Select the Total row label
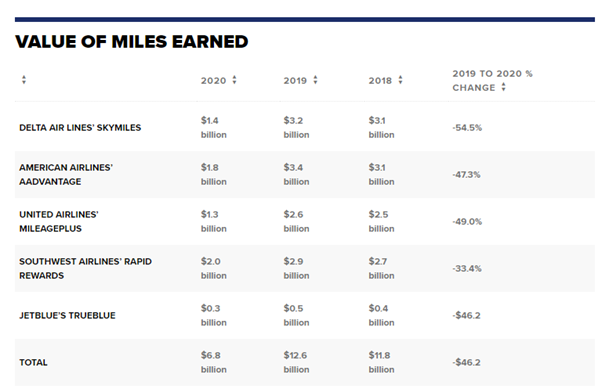 (33, 362)
